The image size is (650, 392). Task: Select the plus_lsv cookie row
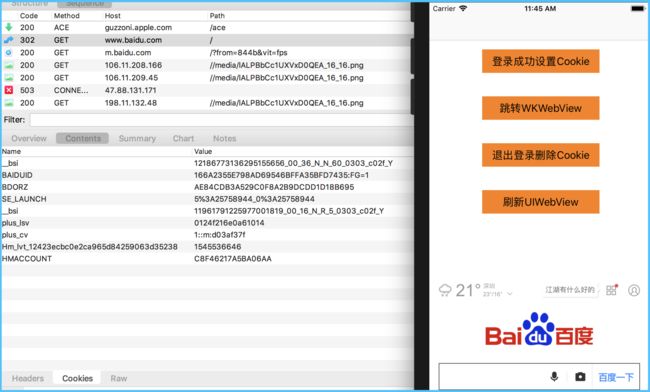pos(206,223)
